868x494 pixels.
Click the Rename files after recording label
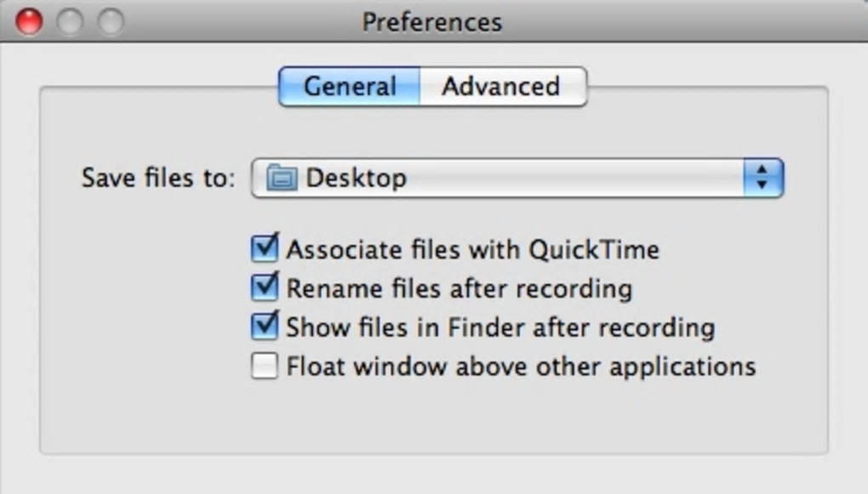click(x=459, y=288)
